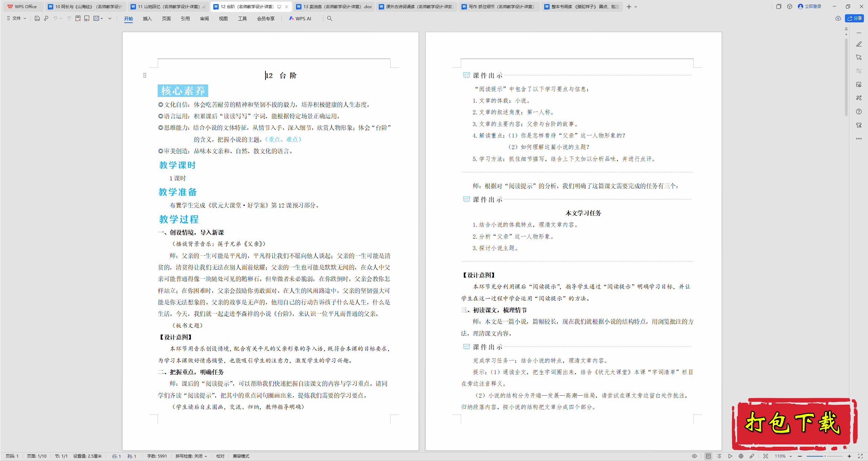The image size is (868, 461).
Task: Undo the last action
Action: tap(55, 18)
